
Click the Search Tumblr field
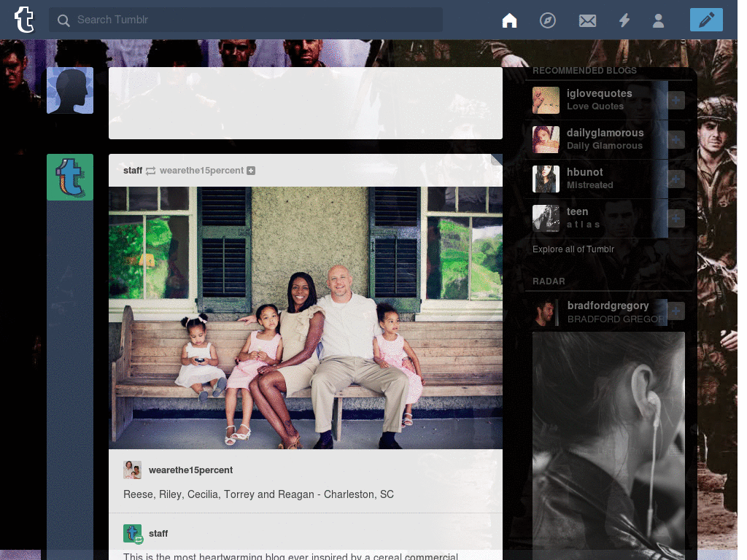(245, 20)
